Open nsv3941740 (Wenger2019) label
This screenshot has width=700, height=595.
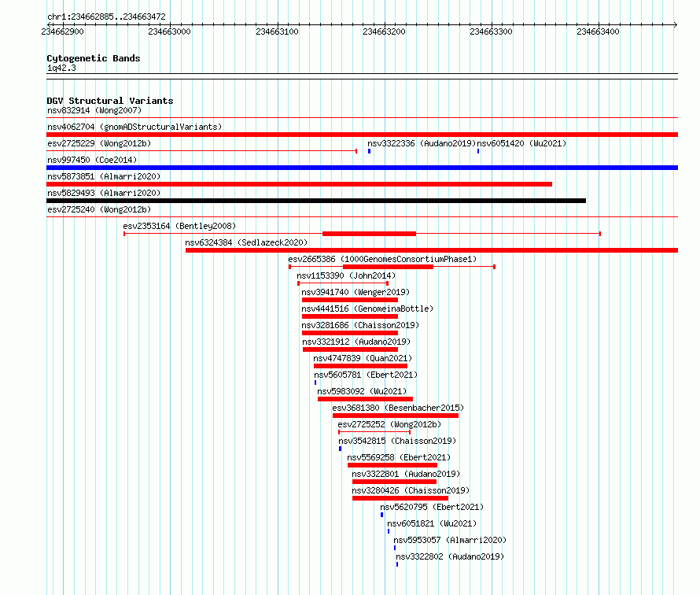pyautogui.click(x=356, y=292)
